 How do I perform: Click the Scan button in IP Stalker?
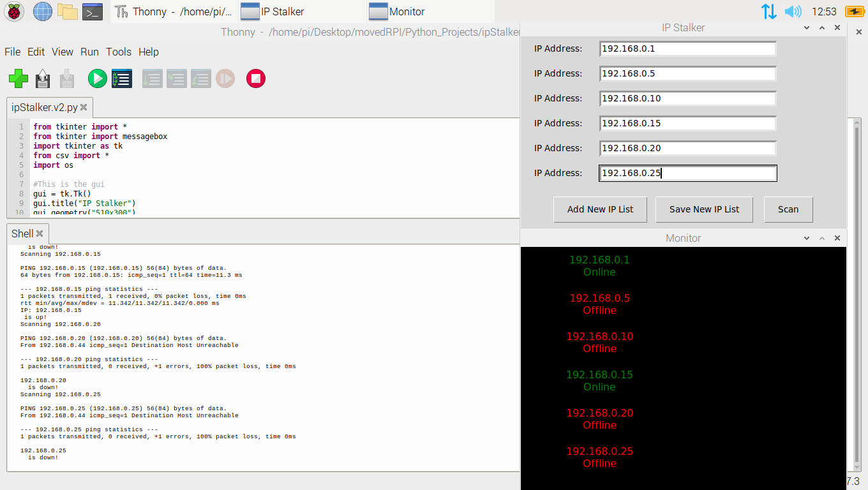788,209
